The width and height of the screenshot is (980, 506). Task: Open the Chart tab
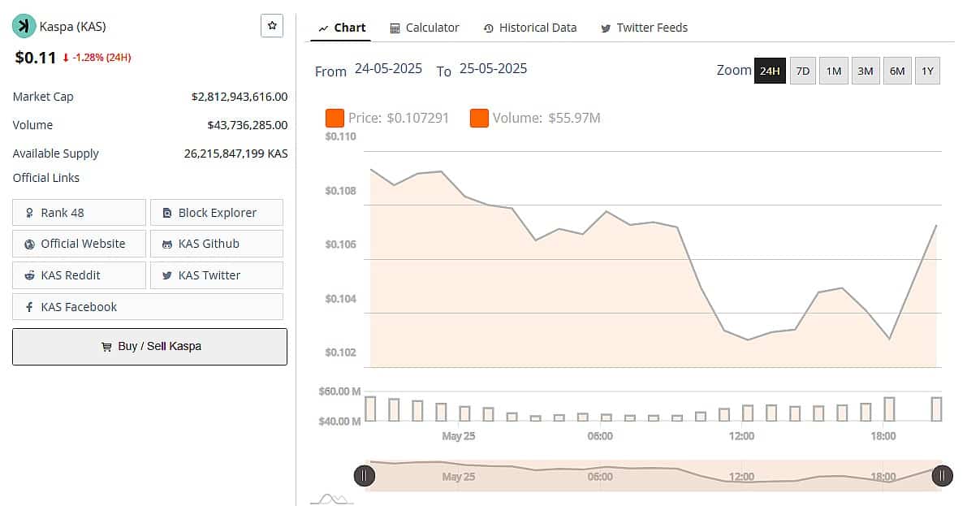341,28
